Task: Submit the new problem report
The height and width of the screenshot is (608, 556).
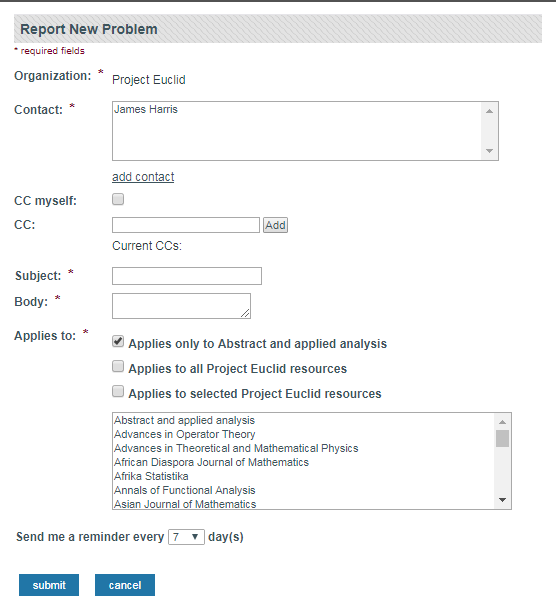Action: [x=49, y=585]
